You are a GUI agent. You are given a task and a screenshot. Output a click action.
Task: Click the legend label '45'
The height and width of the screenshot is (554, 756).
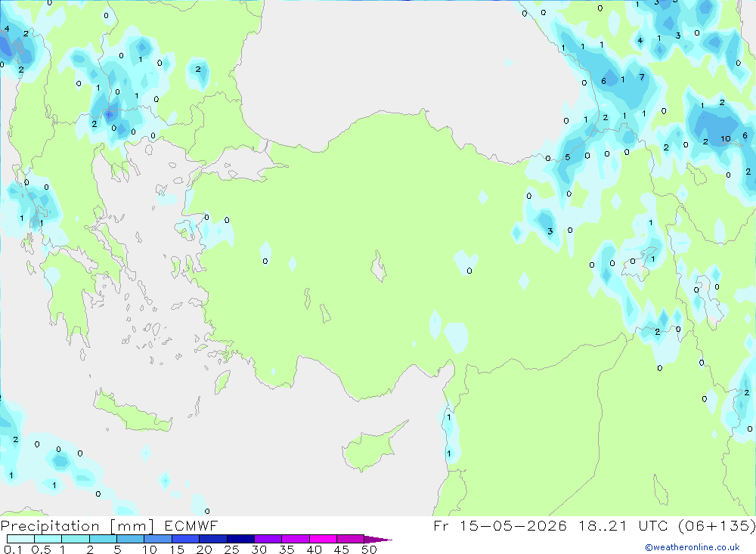coord(342,549)
